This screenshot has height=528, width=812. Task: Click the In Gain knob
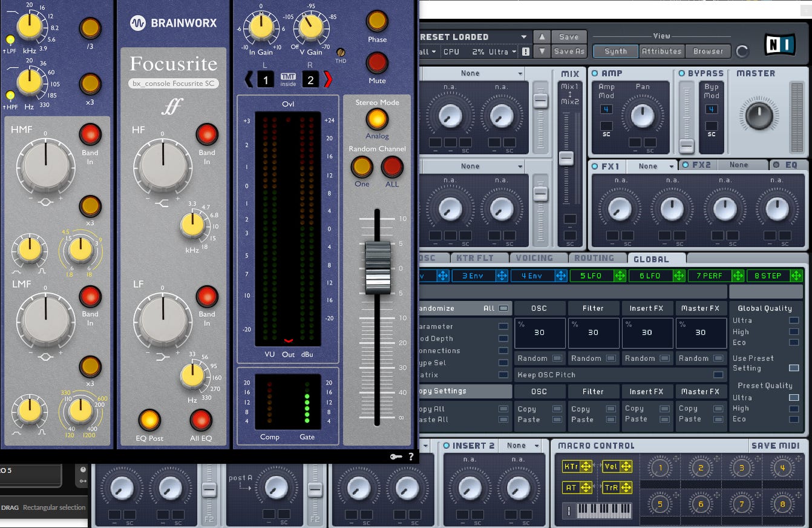tap(261, 27)
